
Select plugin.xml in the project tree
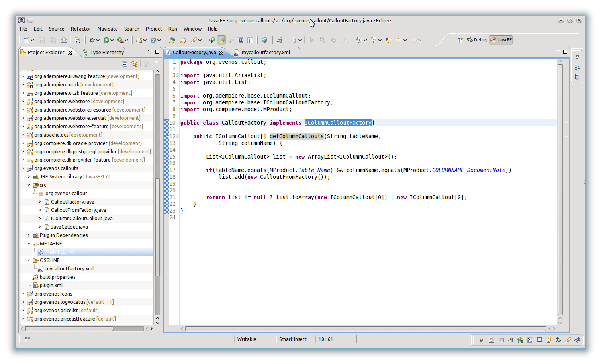tap(51, 286)
